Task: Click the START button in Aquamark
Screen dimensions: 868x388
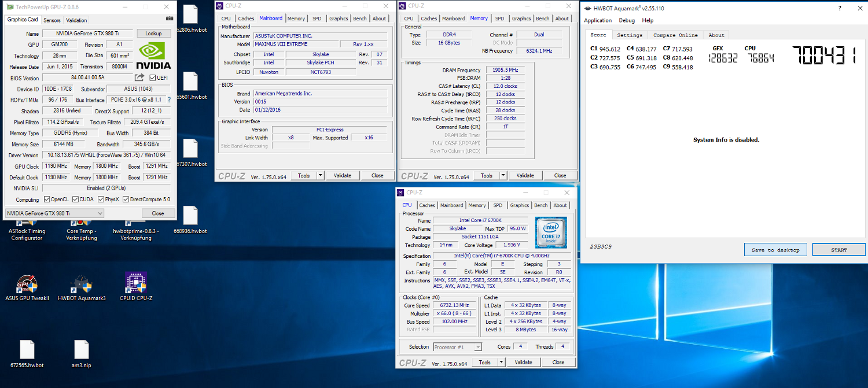Action: pyautogui.click(x=839, y=250)
